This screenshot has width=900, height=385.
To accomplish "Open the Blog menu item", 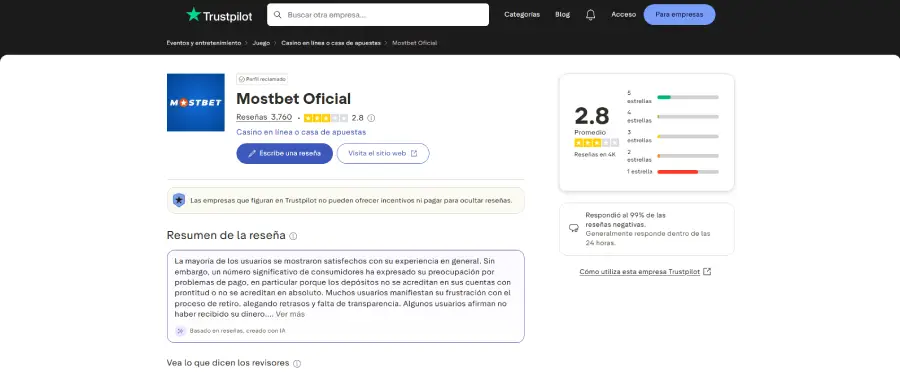I will tap(562, 15).
